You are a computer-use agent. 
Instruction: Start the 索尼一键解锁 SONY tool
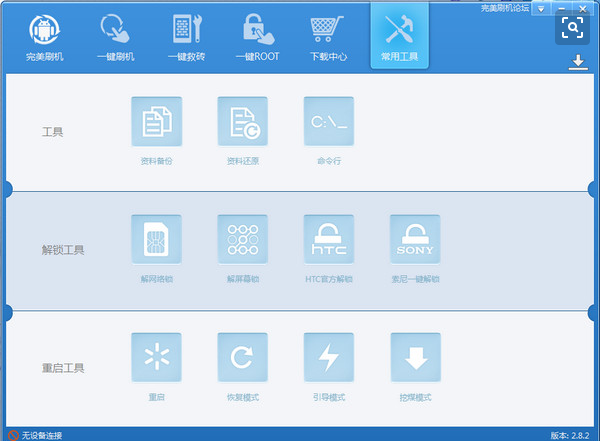coord(415,239)
